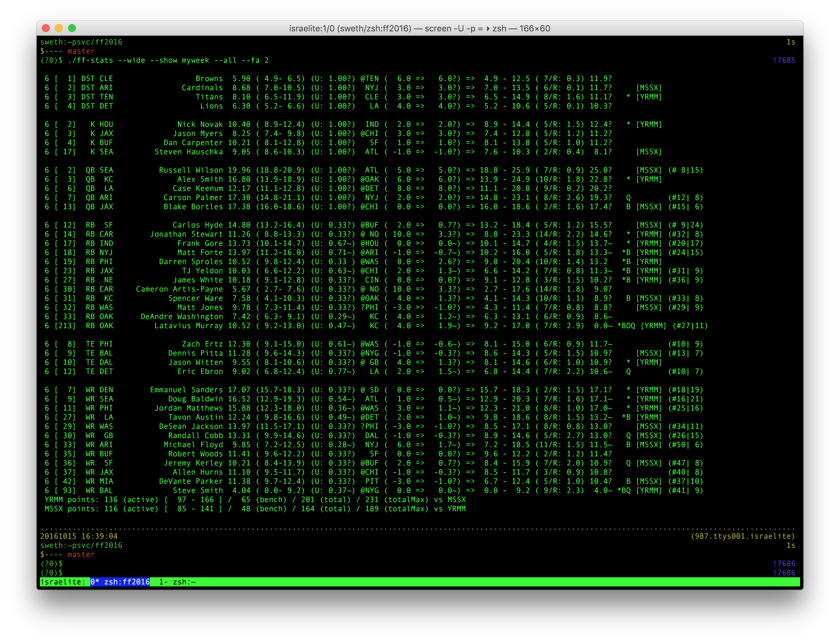Click the Emmanuel Sanders WR row
The width and height of the screenshot is (840, 642).
[x=186, y=390]
